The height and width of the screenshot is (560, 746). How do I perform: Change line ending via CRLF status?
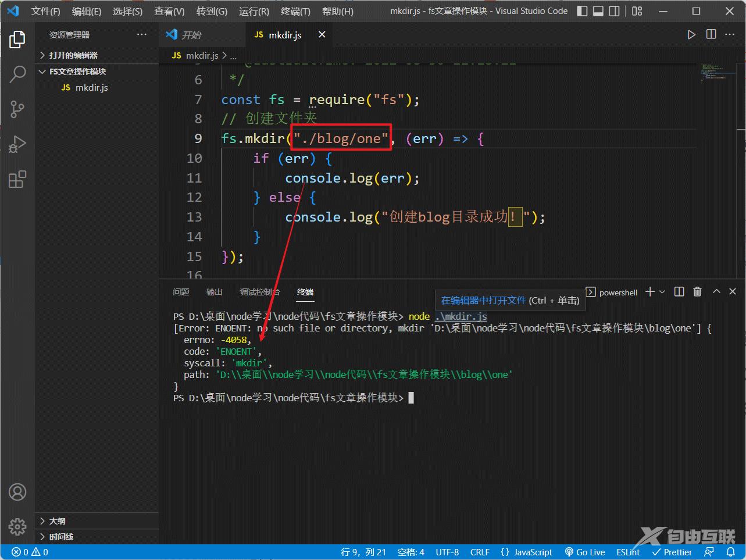tap(480, 552)
